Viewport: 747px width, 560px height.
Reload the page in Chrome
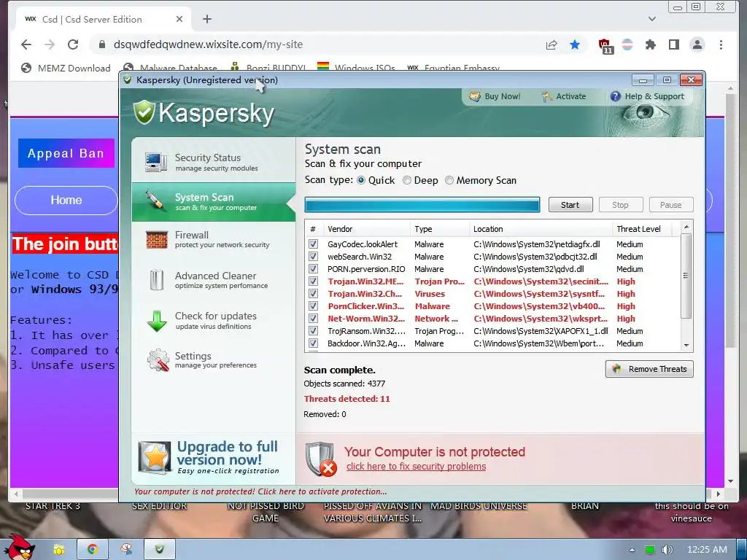(x=73, y=44)
